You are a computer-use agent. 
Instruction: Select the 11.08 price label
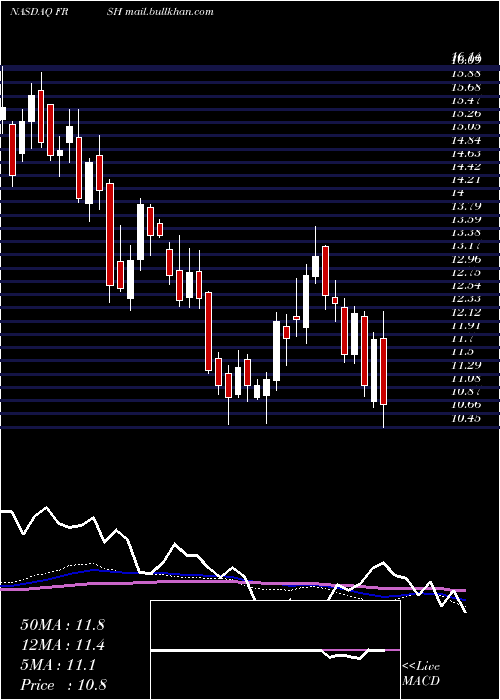point(466,378)
